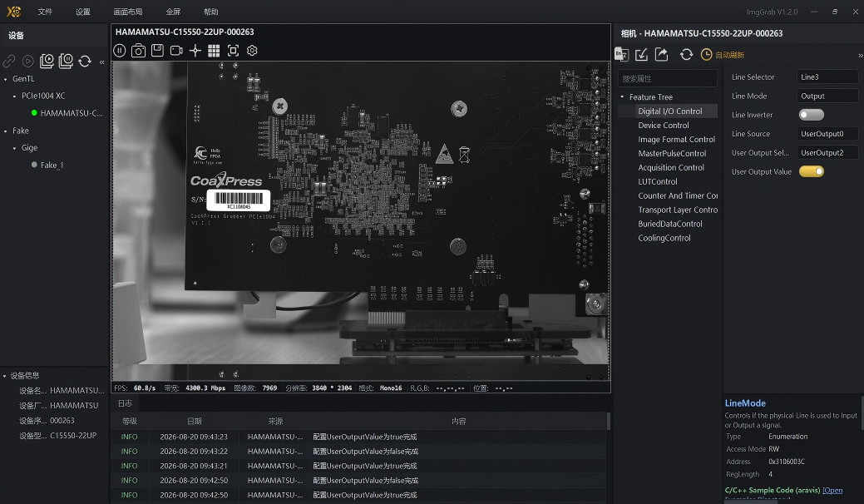Capture a snapshot with the camera icon
The image size is (864, 504).
click(x=138, y=51)
